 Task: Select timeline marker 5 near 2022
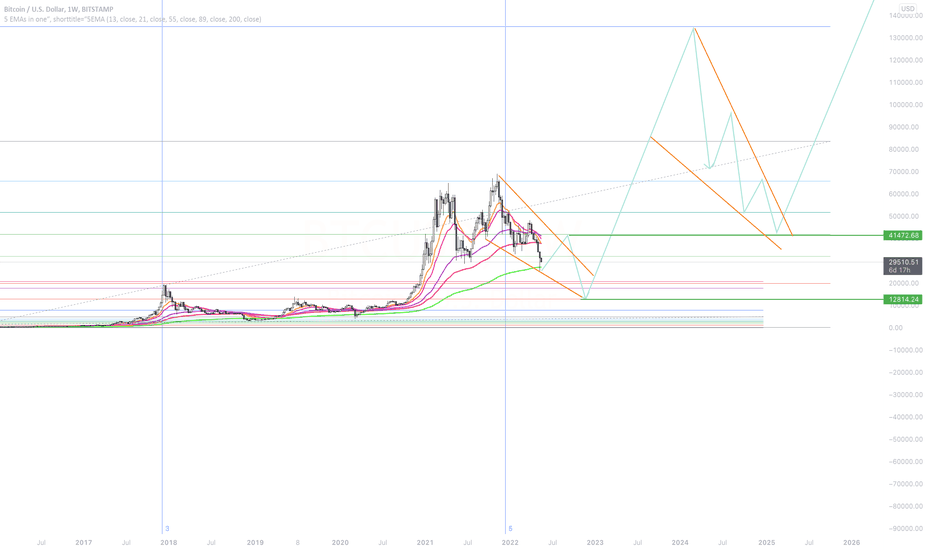point(510,529)
